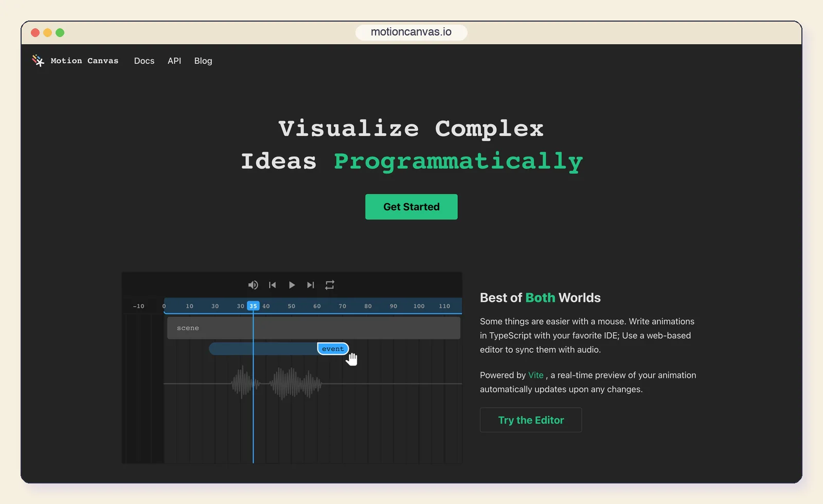Screen dimensions: 823x504
Task: Skip forward with the next-frame icon
Action: [311, 285]
